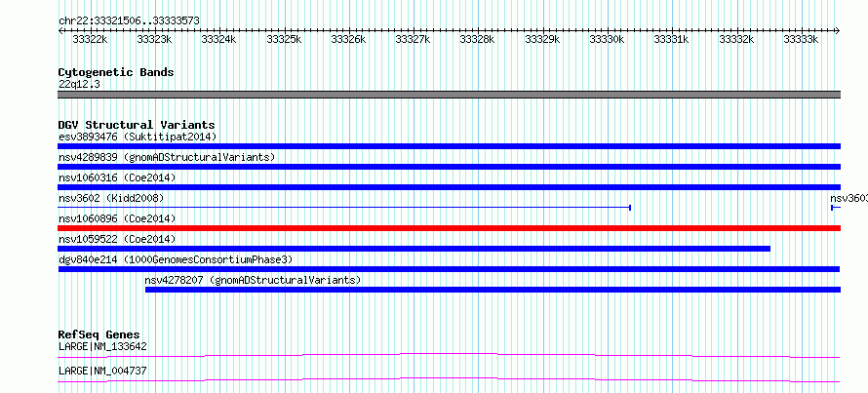Click the 33331k ruler tick label
This screenshot has height=393, width=868.
(672, 39)
